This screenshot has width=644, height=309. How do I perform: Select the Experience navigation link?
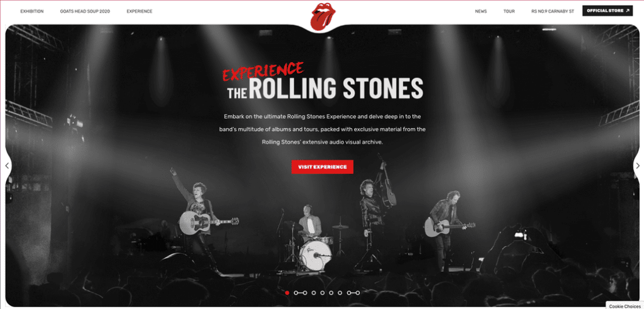pyautogui.click(x=139, y=11)
